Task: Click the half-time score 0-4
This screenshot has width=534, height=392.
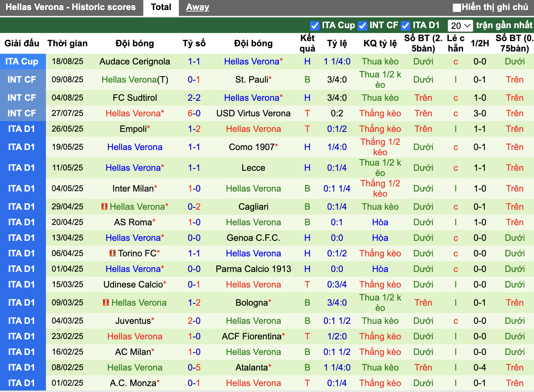Action: pyautogui.click(x=480, y=368)
